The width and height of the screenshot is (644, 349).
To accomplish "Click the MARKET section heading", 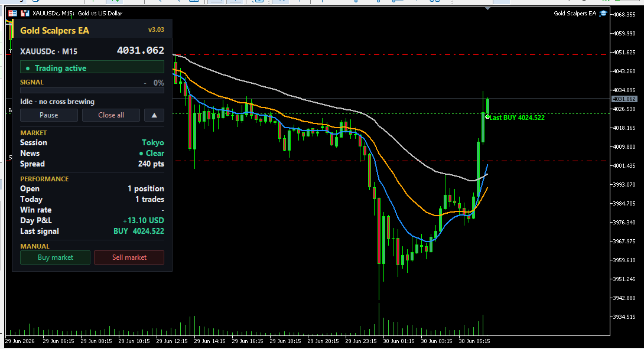I will 33,133.
